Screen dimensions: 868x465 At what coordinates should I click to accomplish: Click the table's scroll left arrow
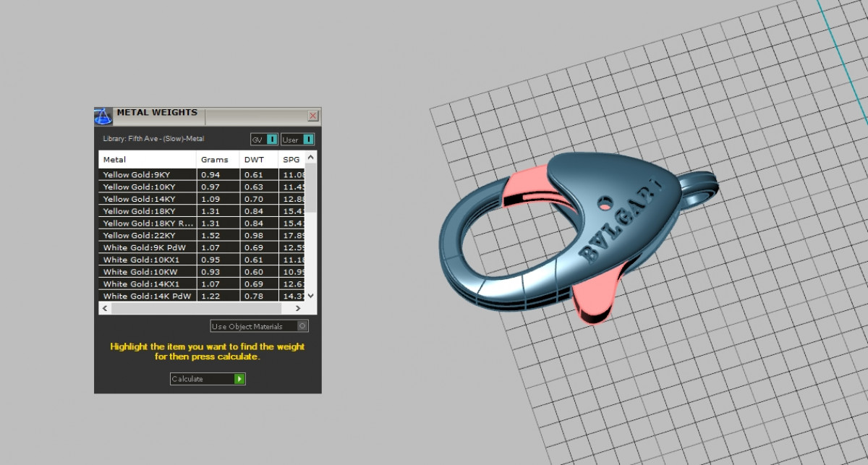pos(104,308)
